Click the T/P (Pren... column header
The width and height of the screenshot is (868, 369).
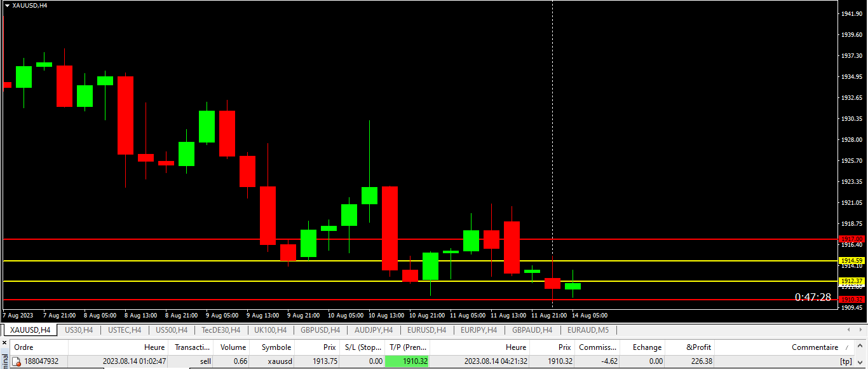point(407,347)
